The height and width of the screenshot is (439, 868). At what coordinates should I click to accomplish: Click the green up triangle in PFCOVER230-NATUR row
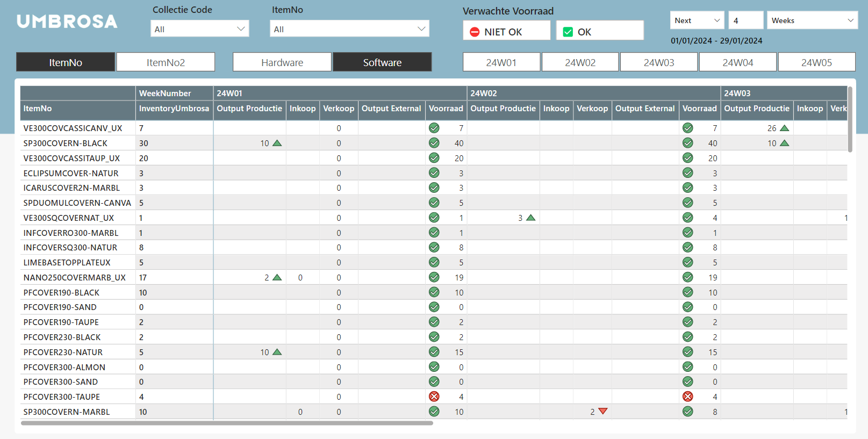(277, 352)
